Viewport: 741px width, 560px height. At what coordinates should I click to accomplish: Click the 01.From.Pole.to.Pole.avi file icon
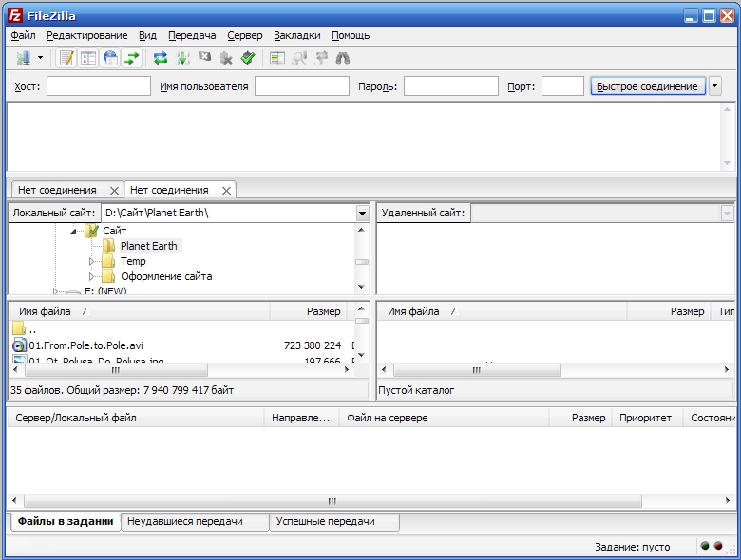point(19,345)
